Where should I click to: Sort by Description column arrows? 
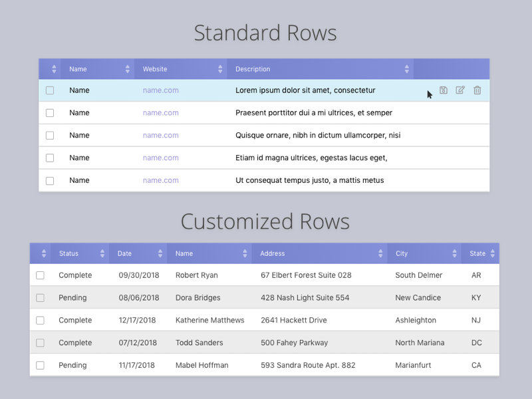407,69
